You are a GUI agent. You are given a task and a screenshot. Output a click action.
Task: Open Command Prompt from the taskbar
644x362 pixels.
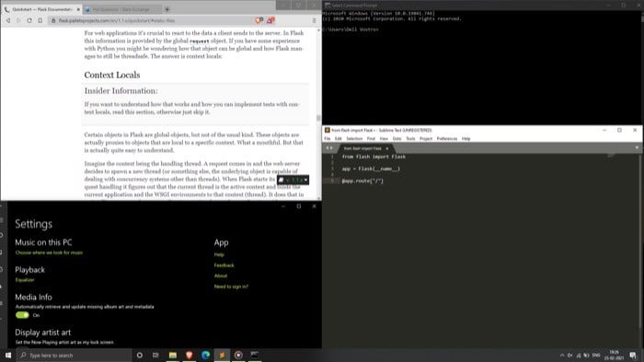click(255, 355)
